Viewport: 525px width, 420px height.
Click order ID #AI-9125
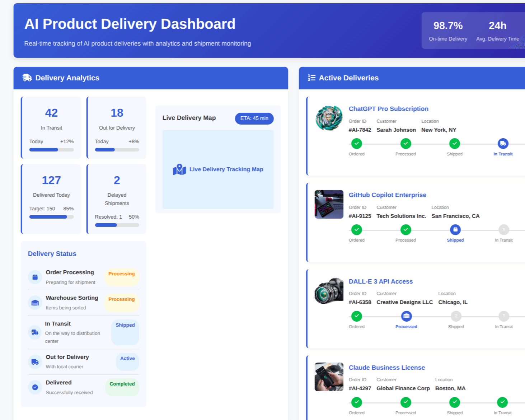pyautogui.click(x=360, y=216)
